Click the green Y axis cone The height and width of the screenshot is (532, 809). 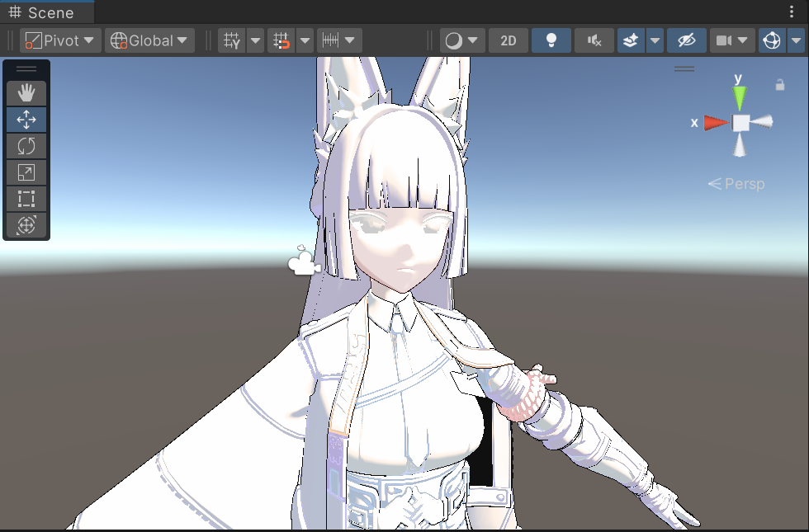tap(740, 98)
